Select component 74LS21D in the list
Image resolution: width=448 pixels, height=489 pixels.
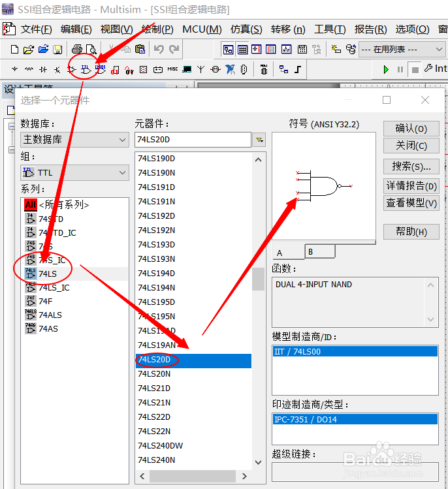click(193, 388)
